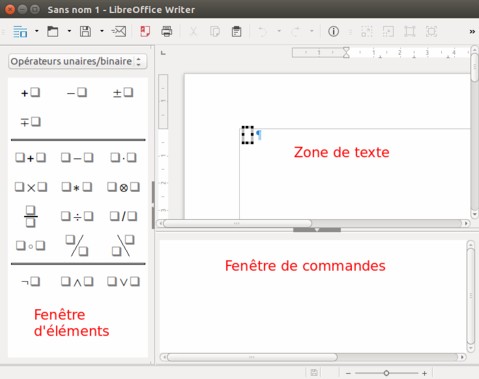Click the Export as PDF icon
This screenshot has height=379, width=479.
(x=145, y=32)
